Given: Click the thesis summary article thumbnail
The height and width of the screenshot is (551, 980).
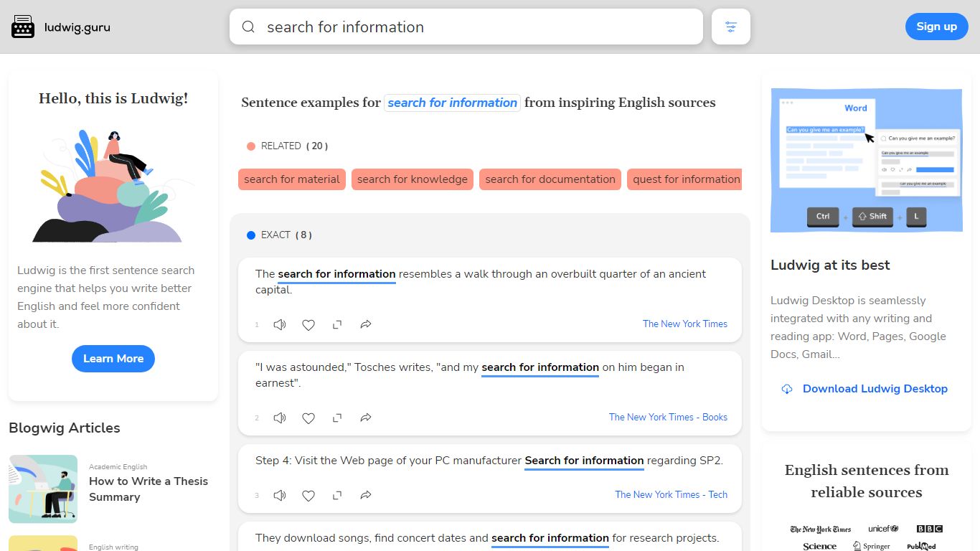Looking at the screenshot, I should 43,489.
